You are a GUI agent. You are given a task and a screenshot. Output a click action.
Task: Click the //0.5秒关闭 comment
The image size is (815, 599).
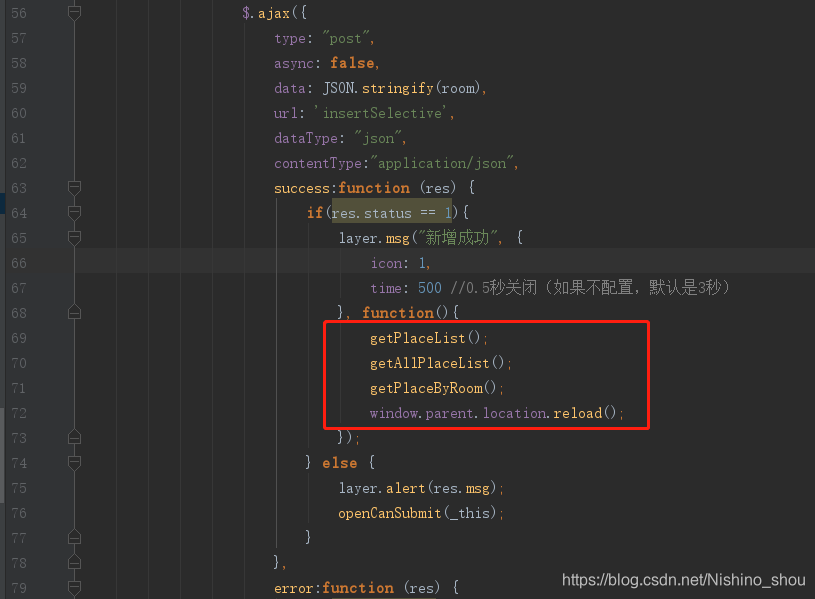click(590, 288)
